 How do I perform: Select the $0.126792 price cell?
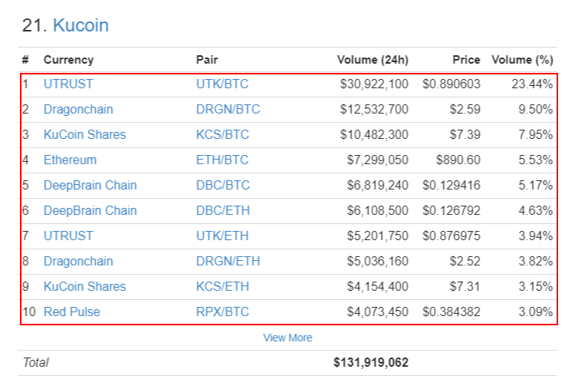452,210
